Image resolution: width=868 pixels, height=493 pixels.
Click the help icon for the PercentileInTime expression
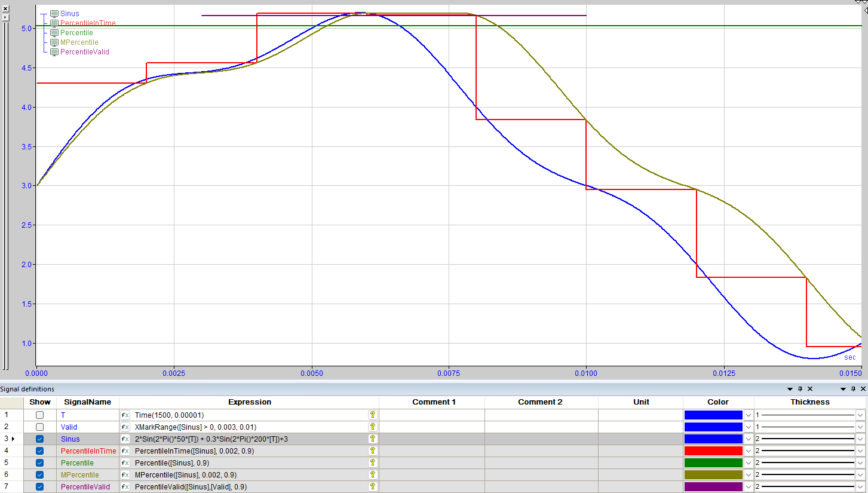[373, 451]
